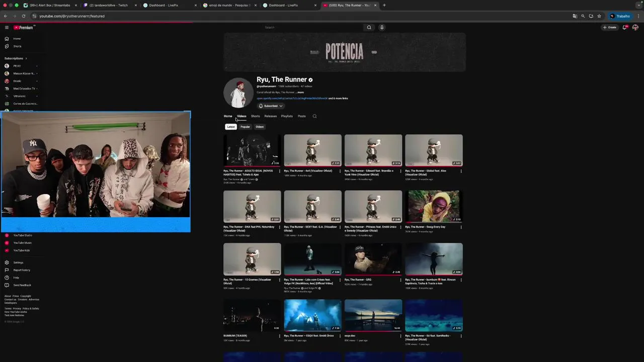
Task: Open the Spotify channel link
Action: pyautogui.click(x=292, y=99)
